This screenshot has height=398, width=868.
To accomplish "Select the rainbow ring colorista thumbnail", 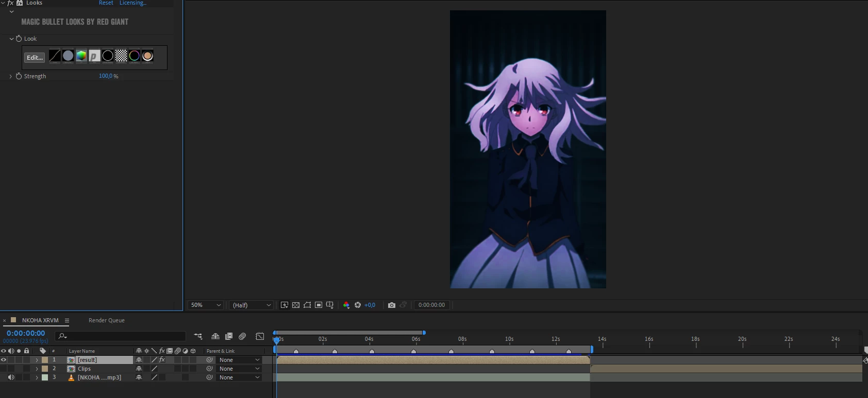I will [135, 56].
